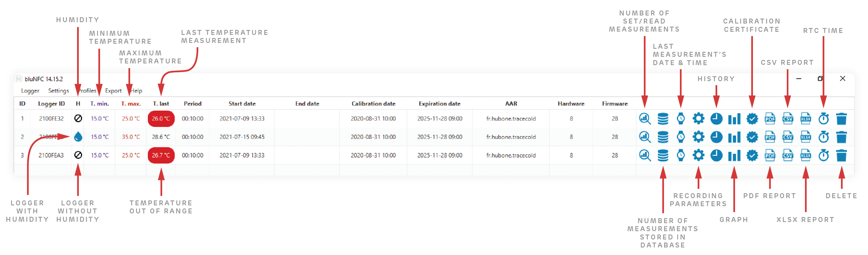Screen dimensions: 868x255
Task: Click the T. last column header
Action: pos(161,103)
